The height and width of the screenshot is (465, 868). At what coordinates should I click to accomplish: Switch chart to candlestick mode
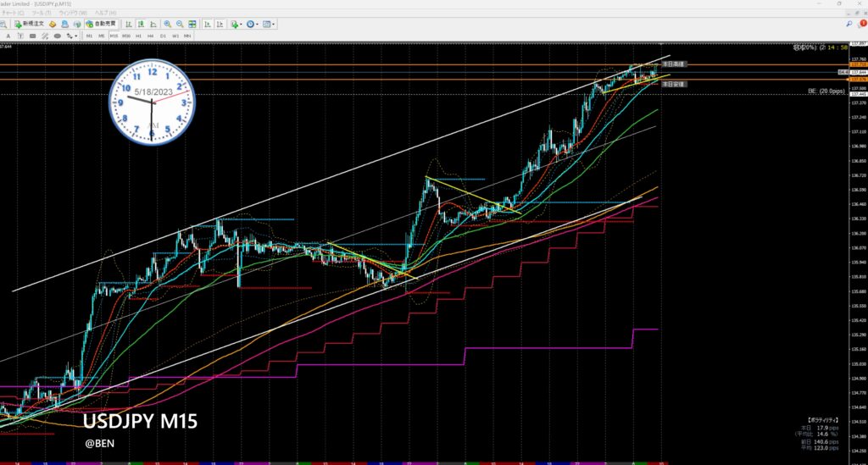point(140,25)
